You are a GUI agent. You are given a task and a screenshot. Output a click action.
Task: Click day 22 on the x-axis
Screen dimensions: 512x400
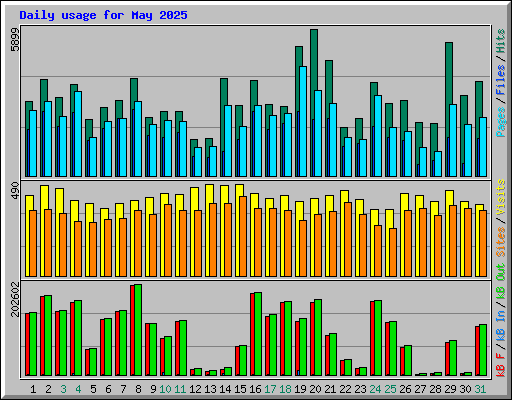(345, 389)
